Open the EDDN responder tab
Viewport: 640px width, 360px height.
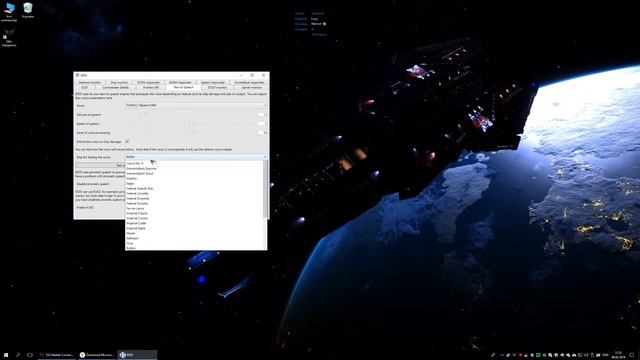pyautogui.click(x=148, y=82)
